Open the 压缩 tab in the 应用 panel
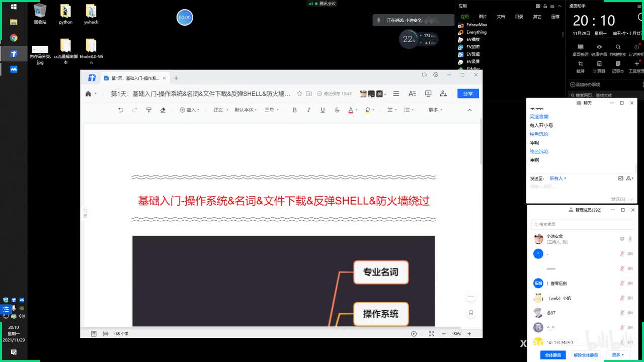This screenshot has height=362, width=644. tap(555, 17)
